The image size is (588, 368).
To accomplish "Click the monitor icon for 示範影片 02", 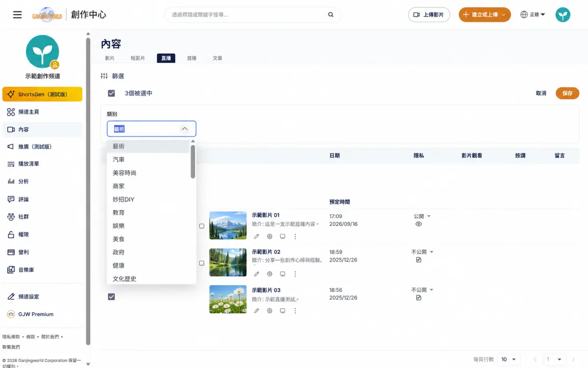I will (282, 273).
